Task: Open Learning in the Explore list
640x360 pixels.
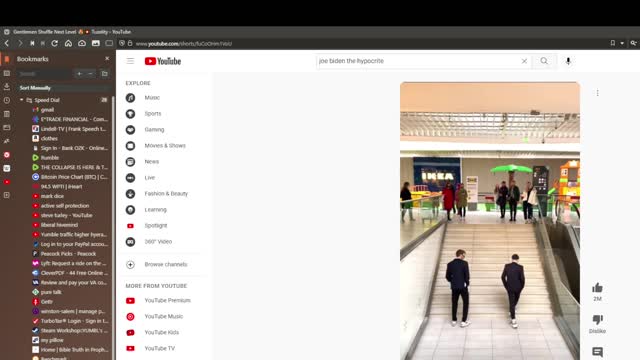Action: point(155,209)
